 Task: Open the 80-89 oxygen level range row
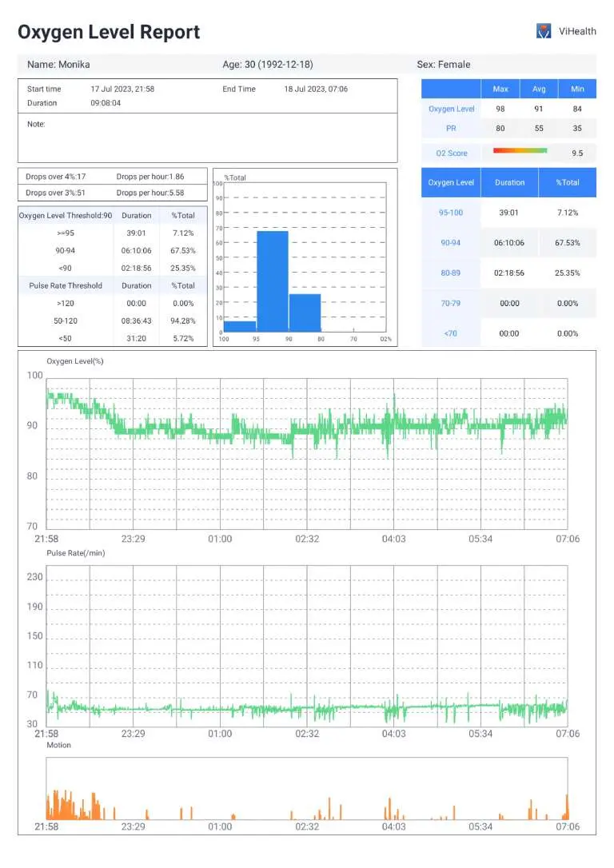pyautogui.click(x=451, y=273)
